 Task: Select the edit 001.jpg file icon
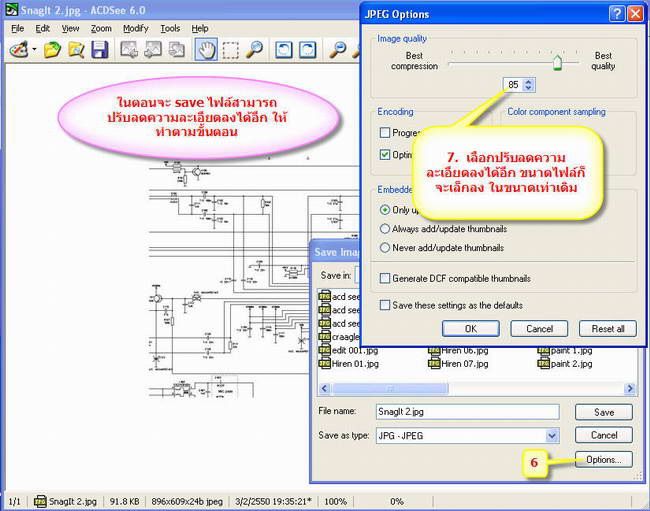pos(324,350)
